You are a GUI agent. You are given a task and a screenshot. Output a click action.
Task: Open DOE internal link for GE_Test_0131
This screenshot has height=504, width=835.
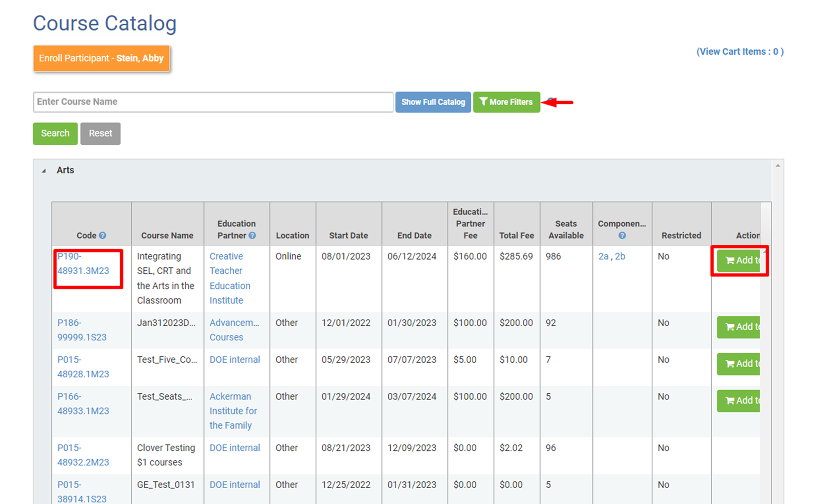click(235, 485)
